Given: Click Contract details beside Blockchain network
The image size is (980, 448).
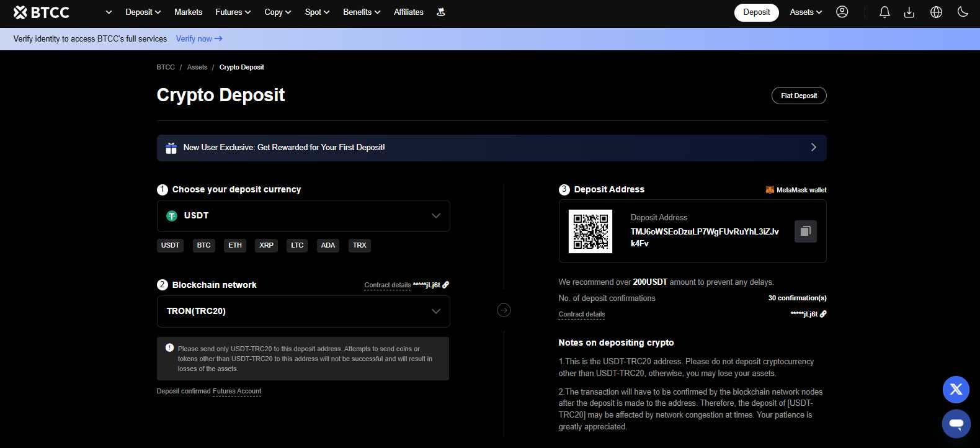Looking at the screenshot, I should click(388, 285).
